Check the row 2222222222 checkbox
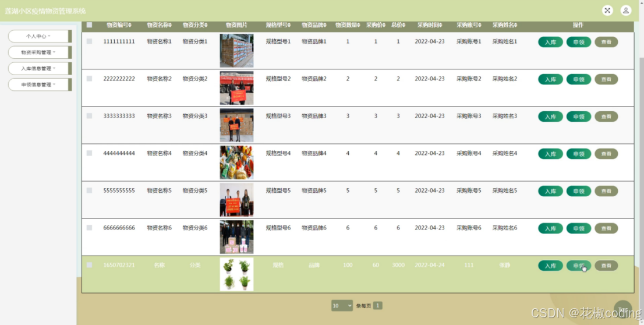644x325 pixels. click(x=89, y=79)
